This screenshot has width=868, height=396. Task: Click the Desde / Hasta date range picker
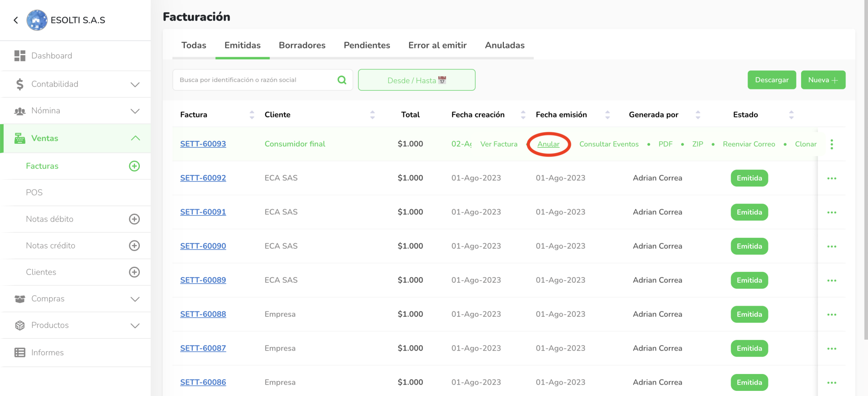pos(416,80)
